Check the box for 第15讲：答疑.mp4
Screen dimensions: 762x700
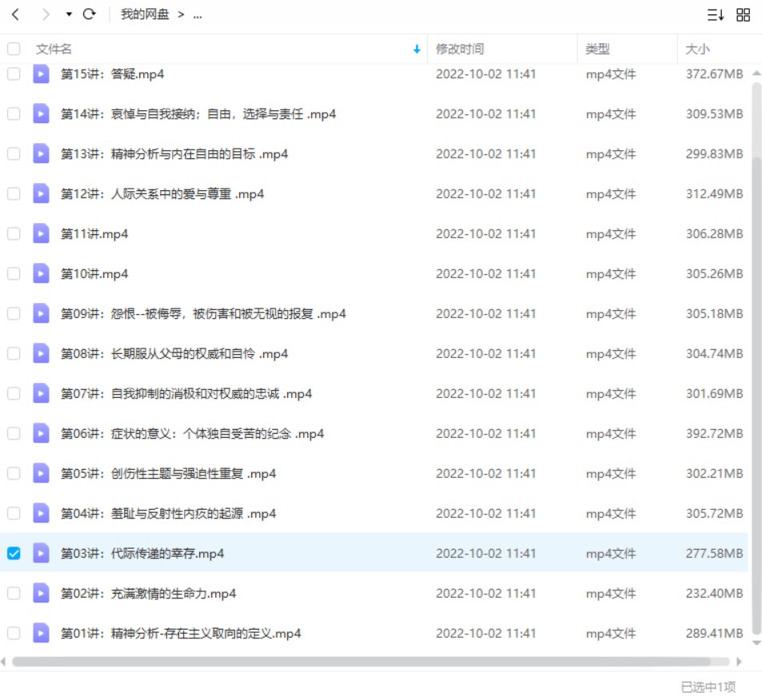14,74
